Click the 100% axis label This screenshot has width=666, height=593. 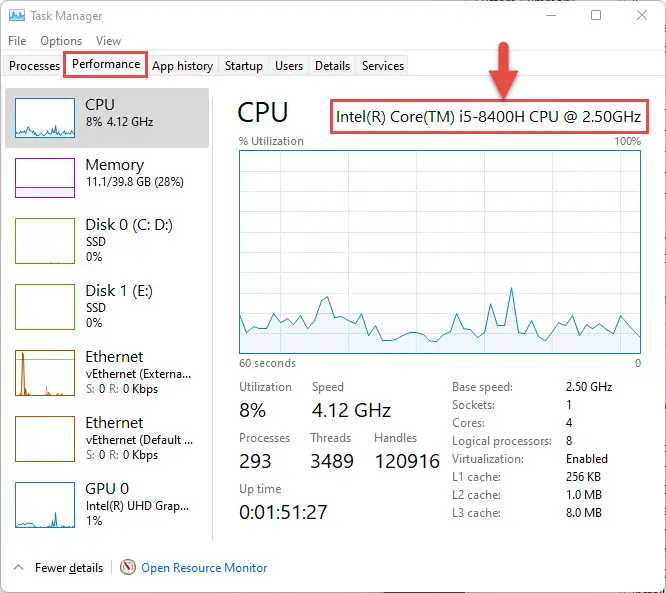click(627, 141)
